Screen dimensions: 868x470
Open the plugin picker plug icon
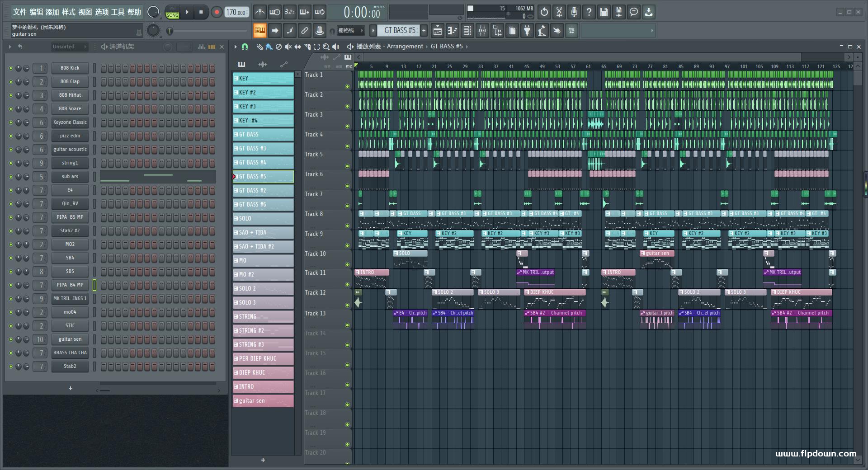[x=527, y=31]
